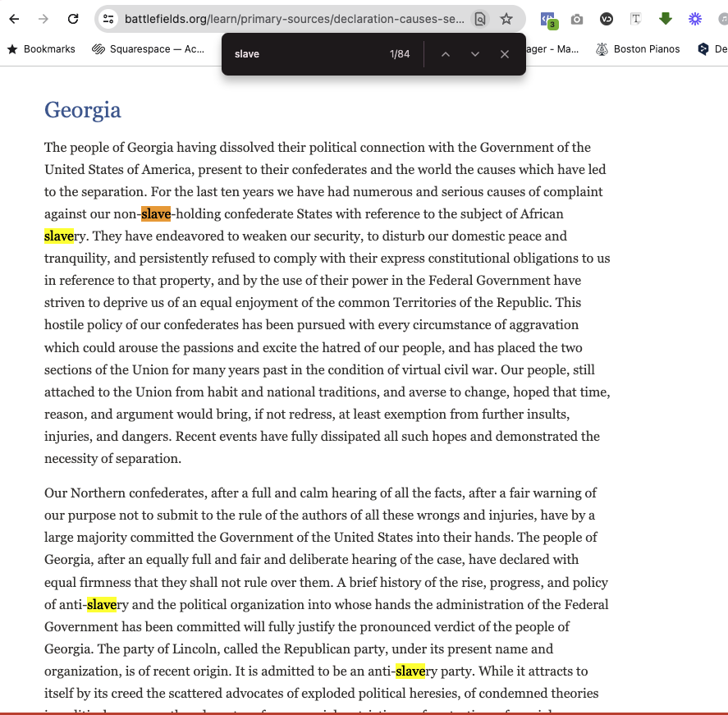Close the find-in-page bar
Image resolution: width=728 pixels, height=715 pixels.
point(505,54)
